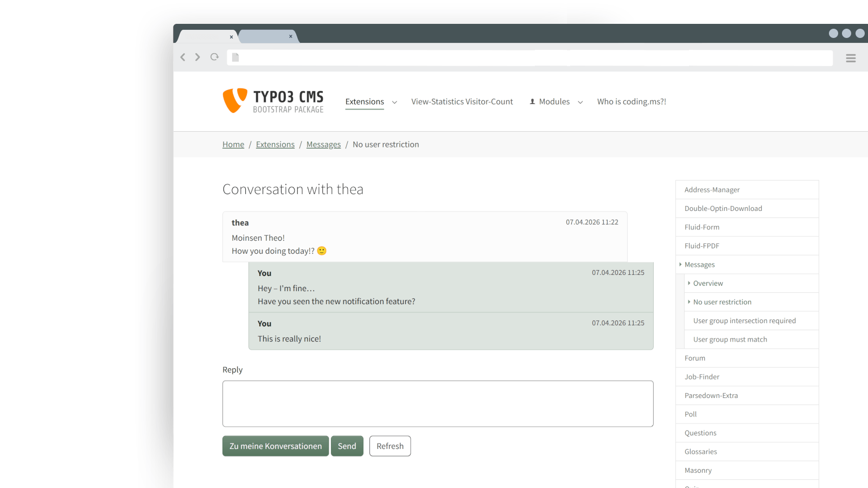Collapse the No user restriction entry
The height and width of the screenshot is (488, 868).
coord(688,302)
